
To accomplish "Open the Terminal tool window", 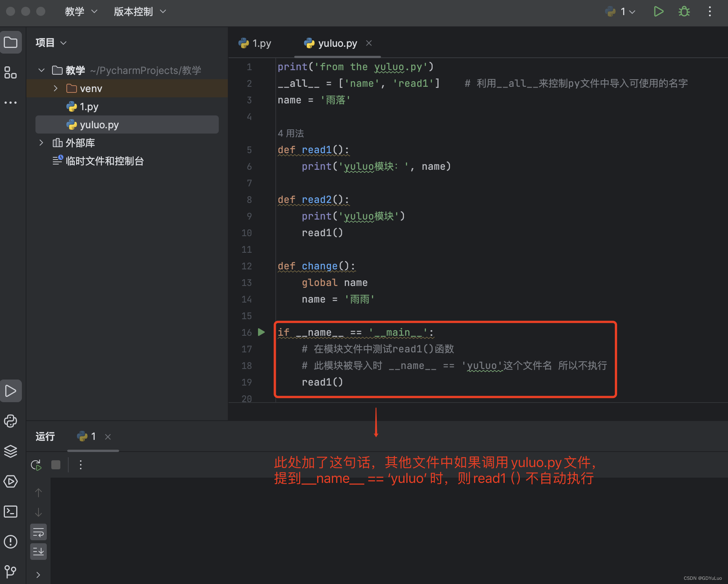I will click(11, 512).
